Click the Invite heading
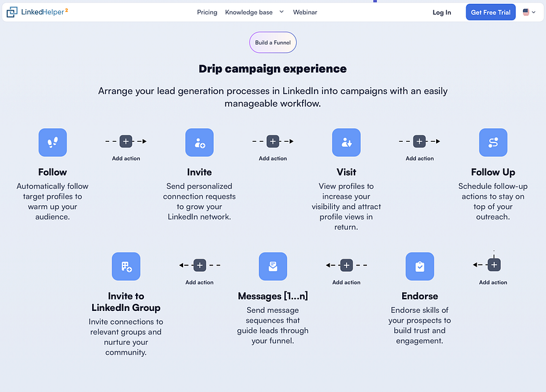Screen dimensions: 546x392 coord(199,172)
